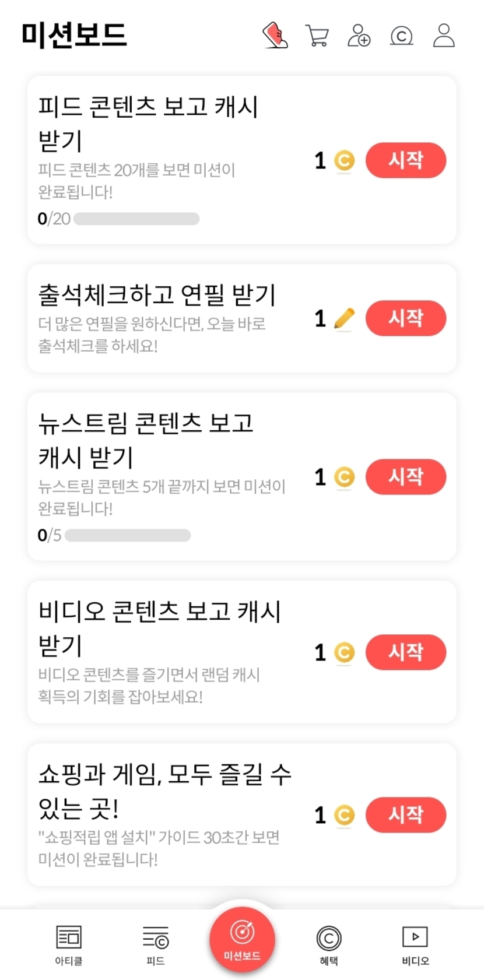This screenshot has height=980, width=484.
Task: Tap the 출석체크하고 연필 받기 title
Action: [157, 295]
